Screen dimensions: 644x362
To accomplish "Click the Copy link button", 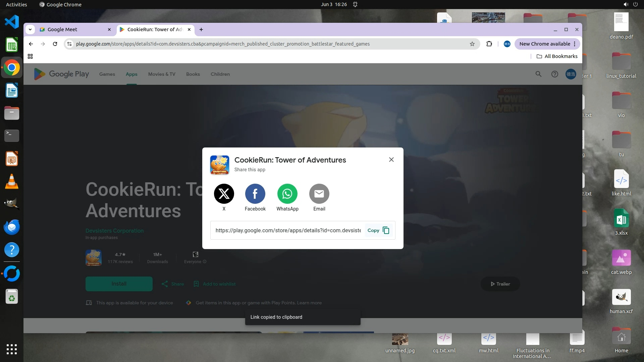I will (378, 230).
